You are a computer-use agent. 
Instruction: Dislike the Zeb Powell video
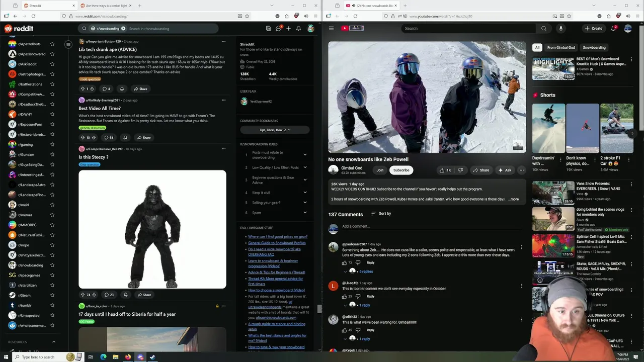pyautogui.click(x=460, y=170)
